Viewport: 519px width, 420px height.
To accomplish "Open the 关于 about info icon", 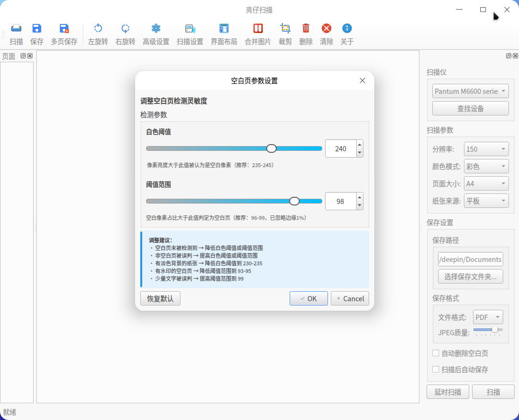I will pos(347,28).
